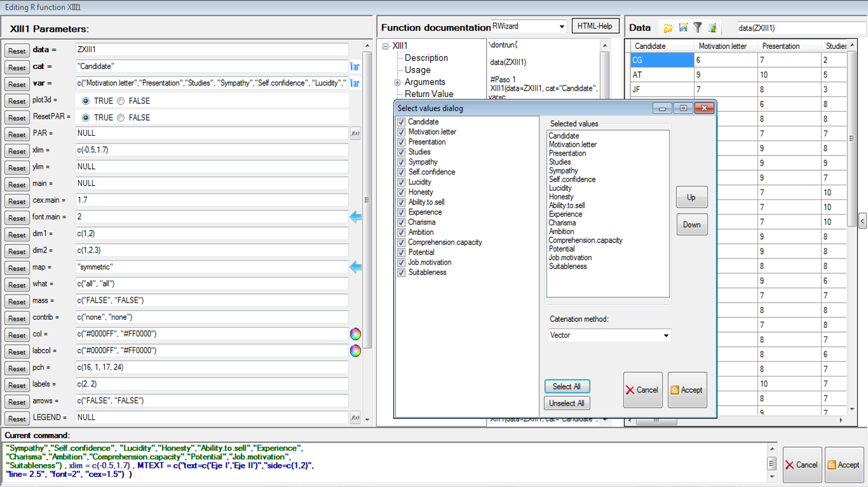This screenshot has height=487, width=868.
Task: Cancel the function editing at bottom
Action: 802,465
